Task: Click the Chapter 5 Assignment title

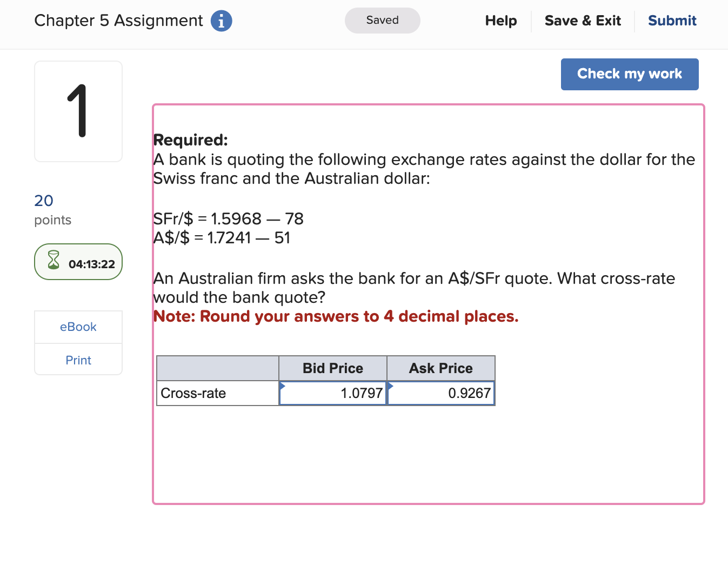Action: pyautogui.click(x=119, y=21)
